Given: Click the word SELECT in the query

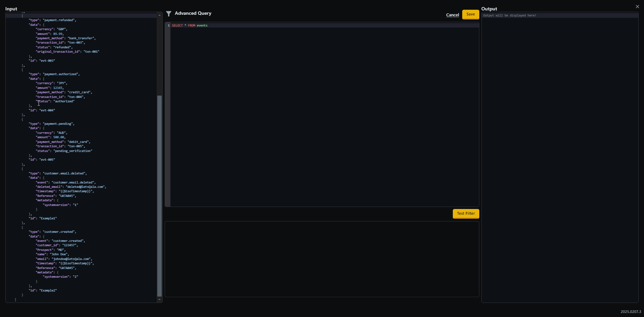Looking at the screenshot, I should 177,25.
